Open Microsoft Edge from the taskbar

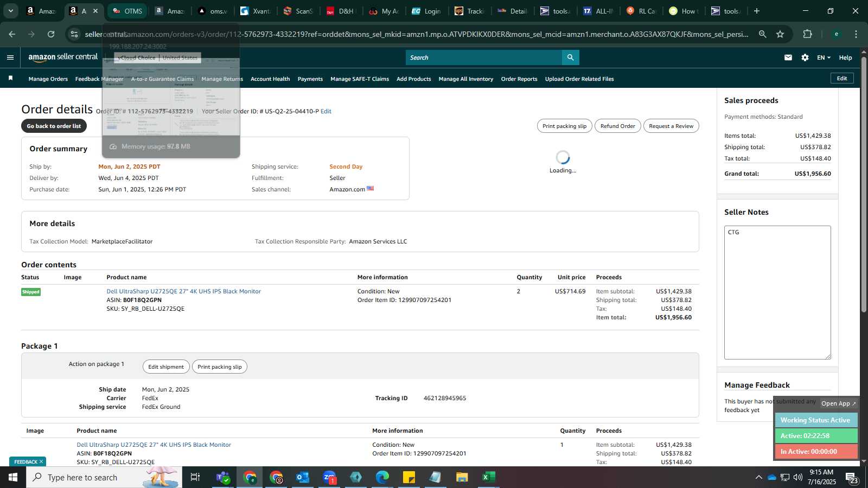tap(382, 477)
